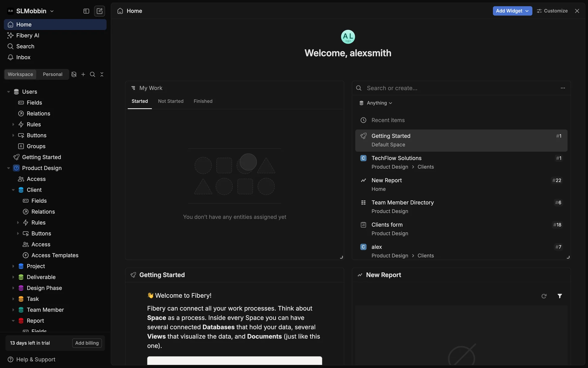Expand the Project database tree item
Screen dimensions: 588x368
click(x=13, y=266)
